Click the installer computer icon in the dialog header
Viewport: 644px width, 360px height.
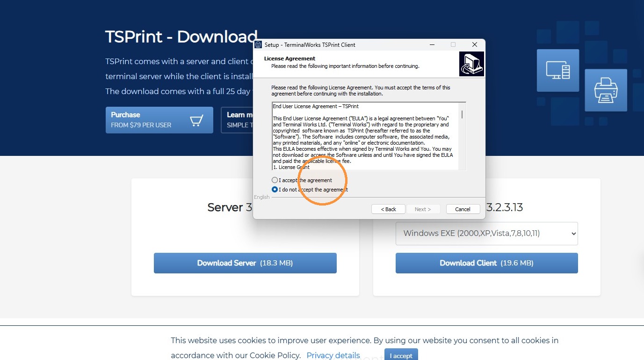471,64
